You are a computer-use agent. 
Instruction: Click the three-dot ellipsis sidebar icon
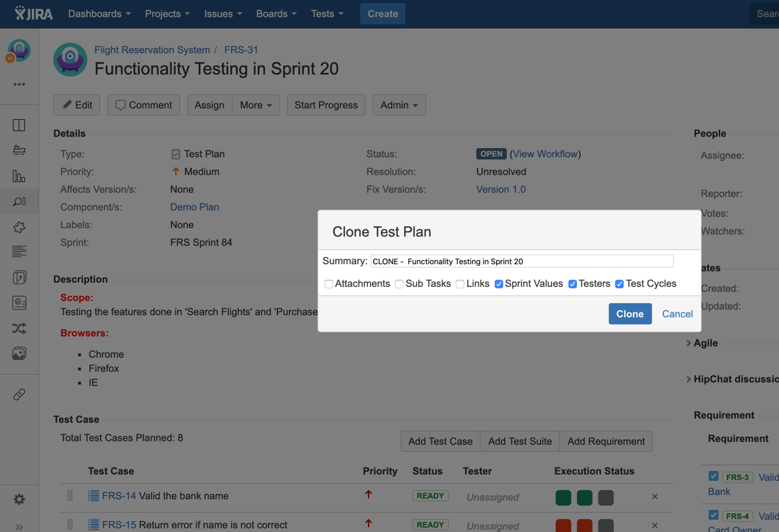coord(19,84)
